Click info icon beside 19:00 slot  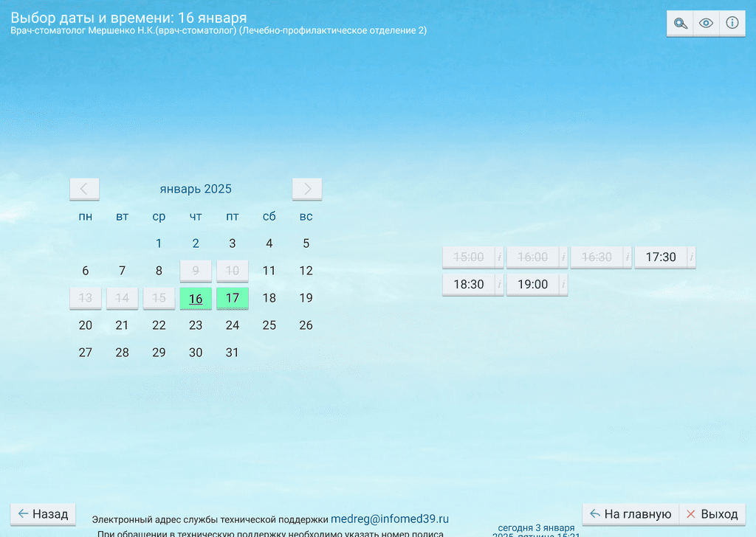(x=563, y=285)
